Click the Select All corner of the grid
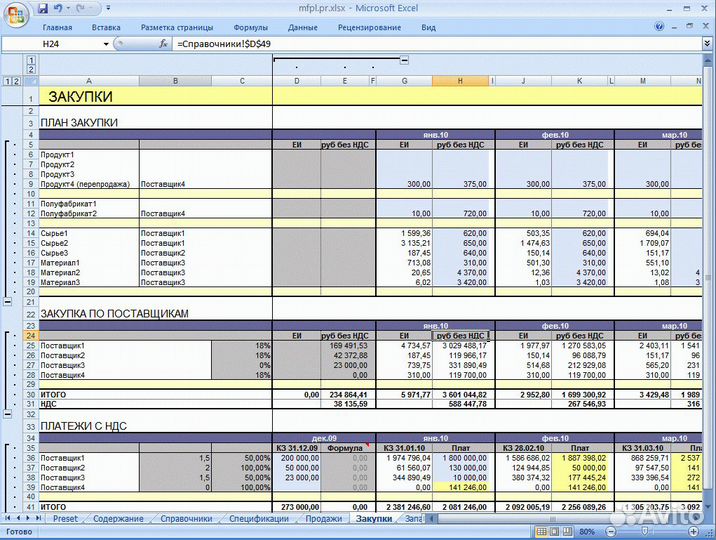Screen dimensions: 716x540 (x=31, y=81)
